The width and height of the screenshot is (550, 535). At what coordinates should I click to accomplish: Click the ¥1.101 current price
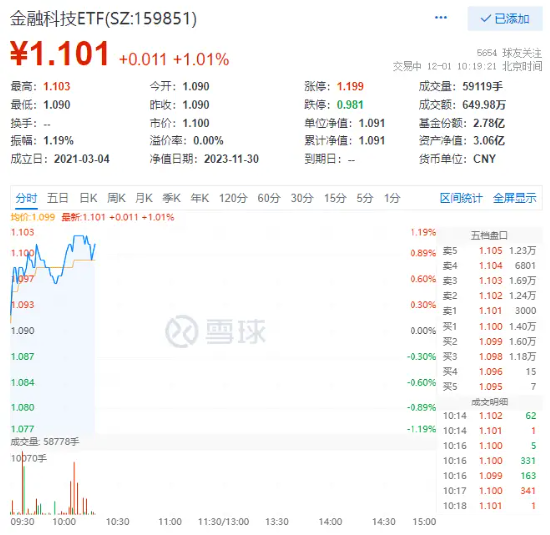coord(60,53)
